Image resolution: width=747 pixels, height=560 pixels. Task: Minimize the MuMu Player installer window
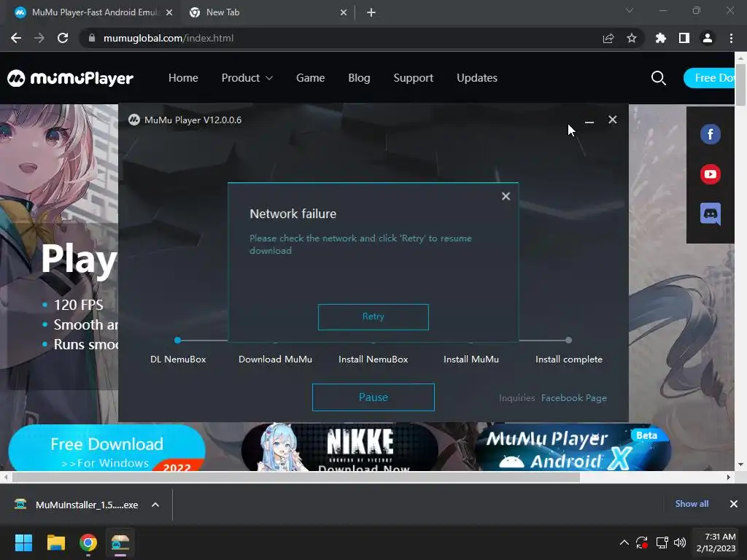589,120
